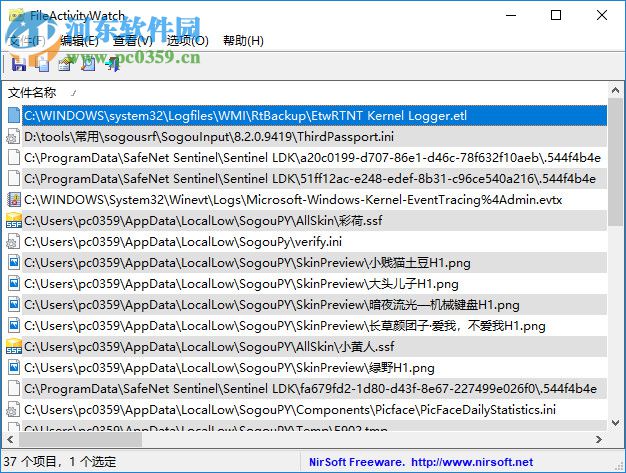Click the Exit door toolbar icon
The height and width of the screenshot is (473, 626).
pos(113,64)
